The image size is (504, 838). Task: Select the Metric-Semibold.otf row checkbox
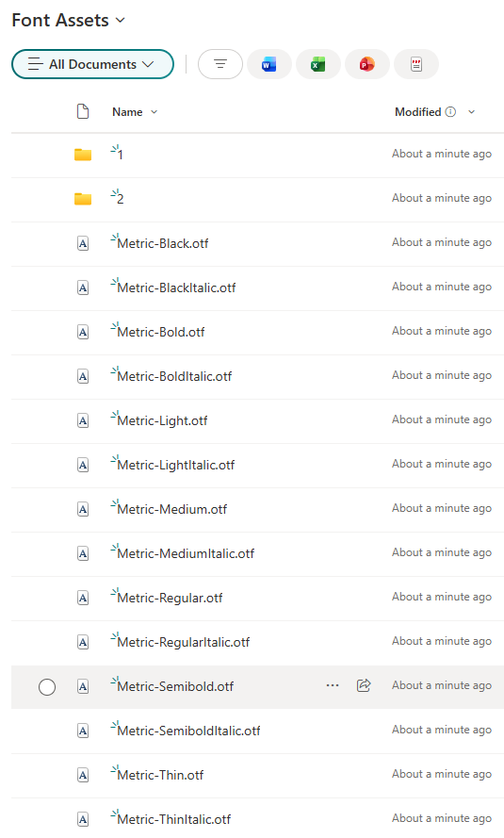click(x=47, y=687)
